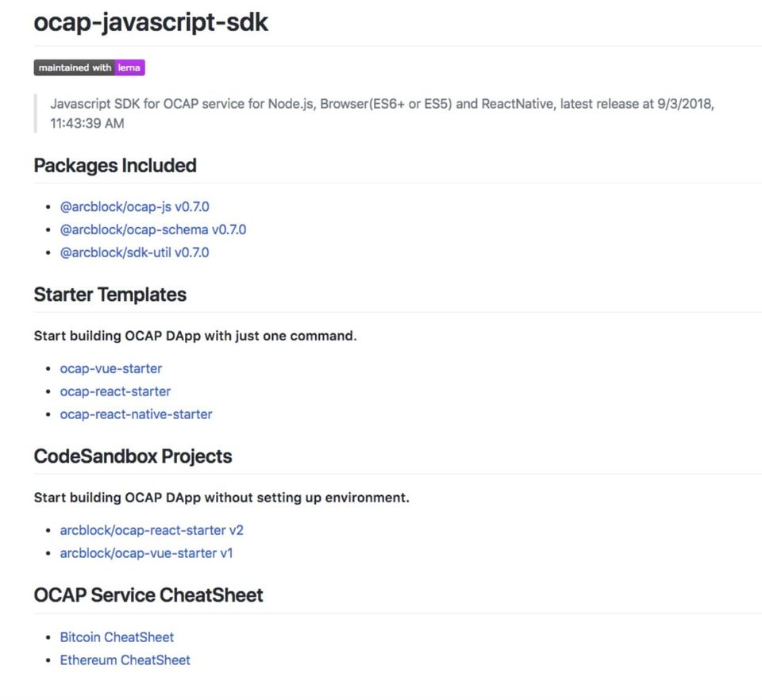Open the @arcblock/ocap-schema v0.7.0 link
The image size is (762, 700).
(152, 230)
